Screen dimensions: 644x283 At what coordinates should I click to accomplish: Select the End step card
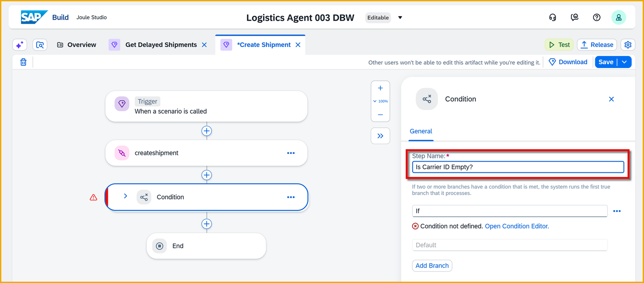point(207,246)
